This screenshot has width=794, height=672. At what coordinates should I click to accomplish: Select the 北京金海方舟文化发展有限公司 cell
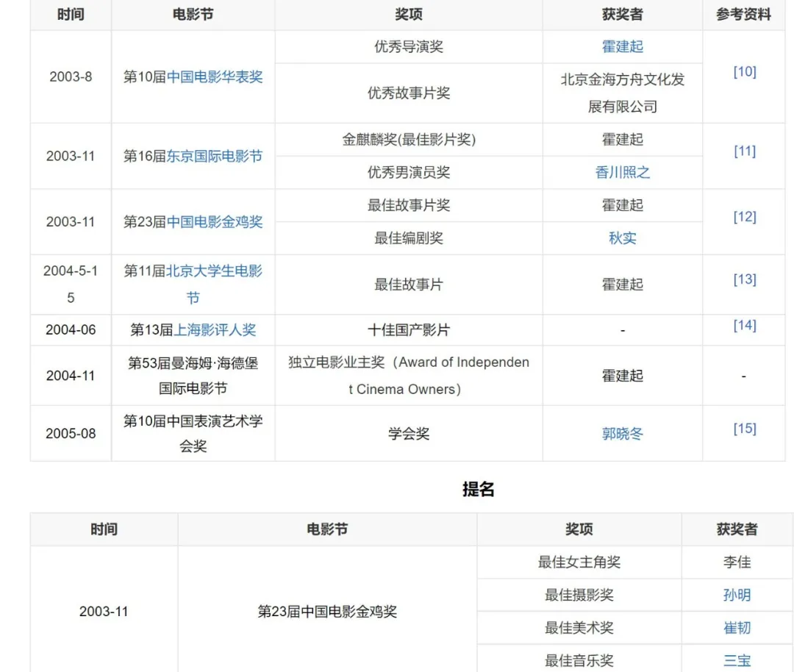(x=623, y=93)
